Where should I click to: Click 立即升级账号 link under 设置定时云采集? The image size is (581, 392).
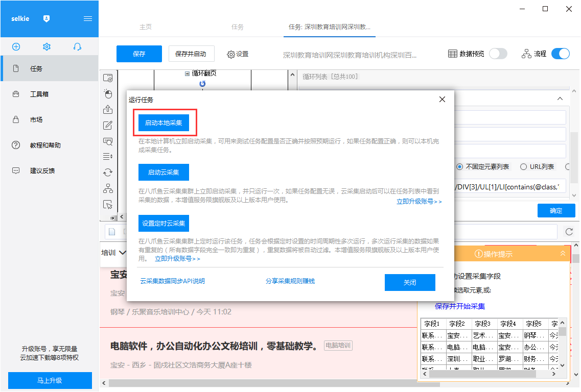click(177, 259)
